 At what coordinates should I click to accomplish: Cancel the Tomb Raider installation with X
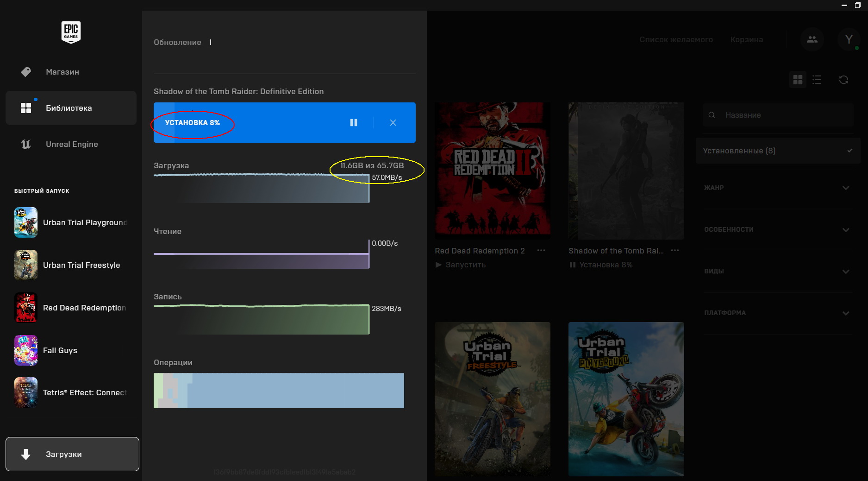coord(393,122)
